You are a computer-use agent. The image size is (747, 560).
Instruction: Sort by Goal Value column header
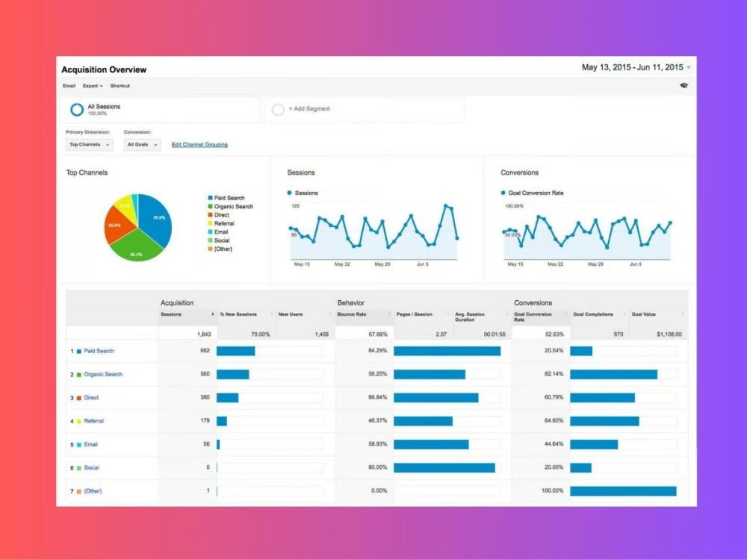(644, 314)
